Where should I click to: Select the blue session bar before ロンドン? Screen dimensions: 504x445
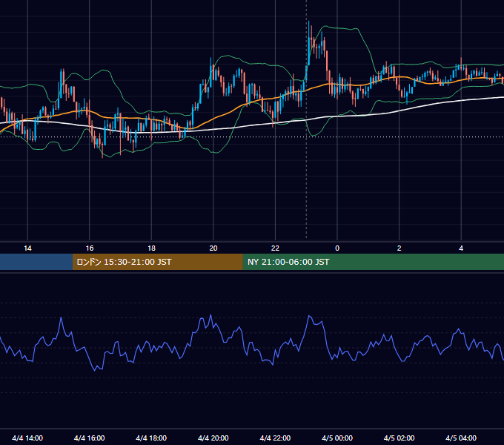(36, 262)
